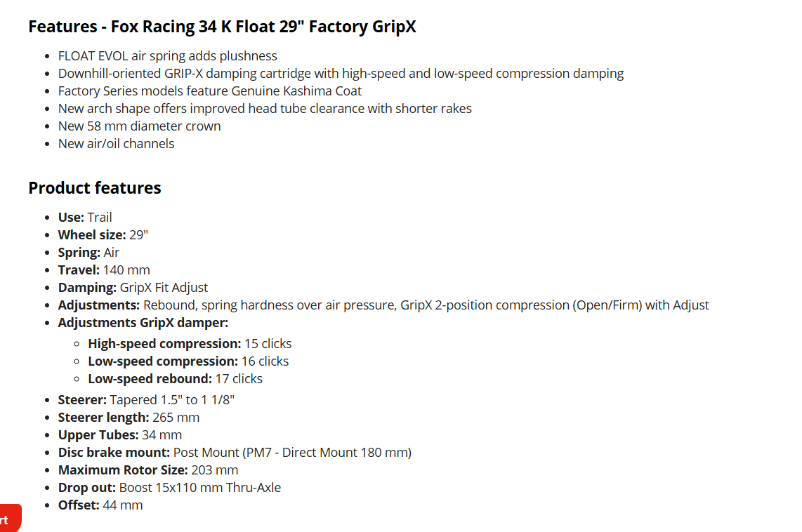Click the Steerer Tapered specification line

coord(146,399)
